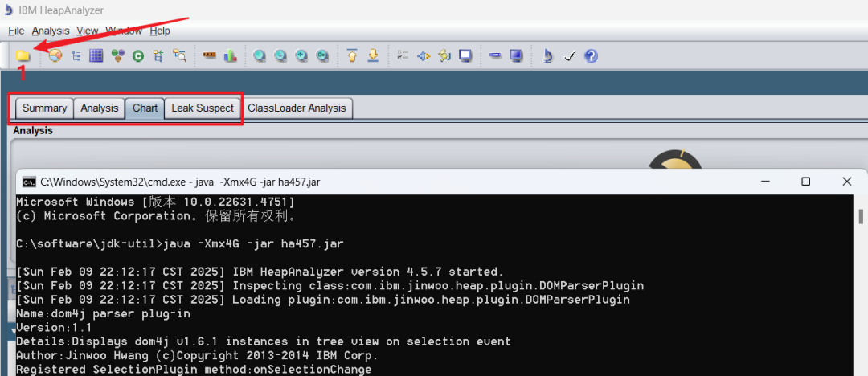Click the bold 'Analysis' panel heading
The width and height of the screenshot is (868, 376).
coord(33,131)
